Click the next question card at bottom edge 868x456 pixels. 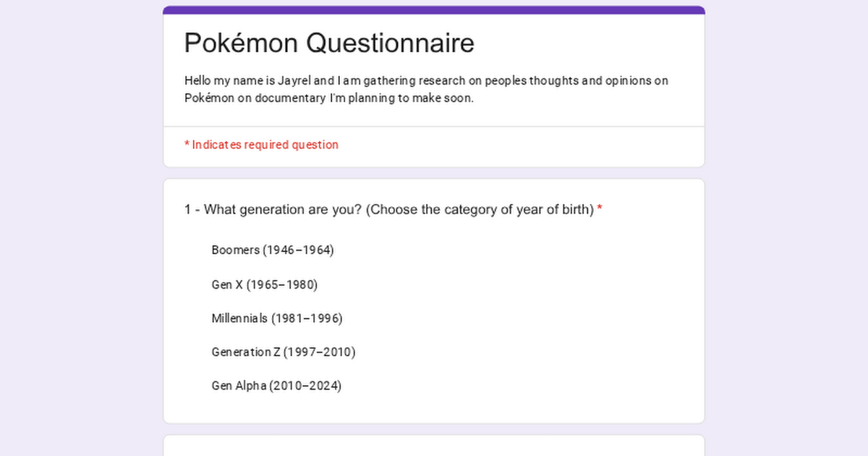(x=434, y=445)
